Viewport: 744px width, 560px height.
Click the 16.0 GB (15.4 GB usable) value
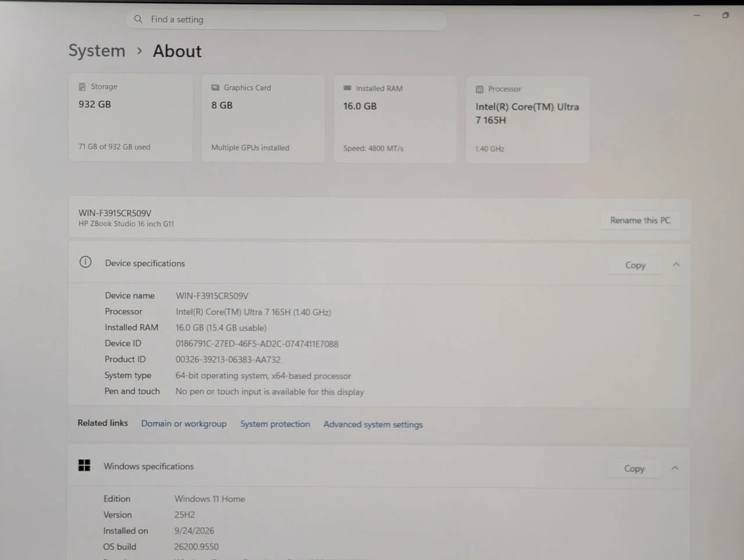(x=221, y=328)
